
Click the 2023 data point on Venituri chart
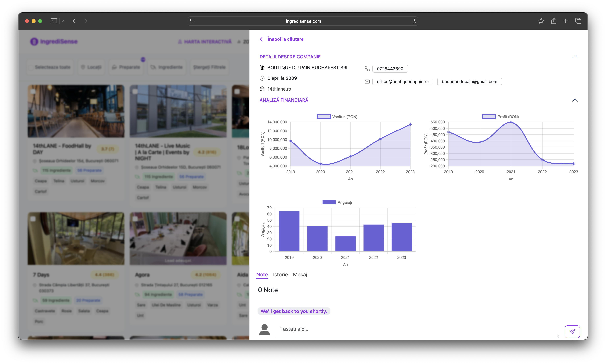tap(410, 125)
